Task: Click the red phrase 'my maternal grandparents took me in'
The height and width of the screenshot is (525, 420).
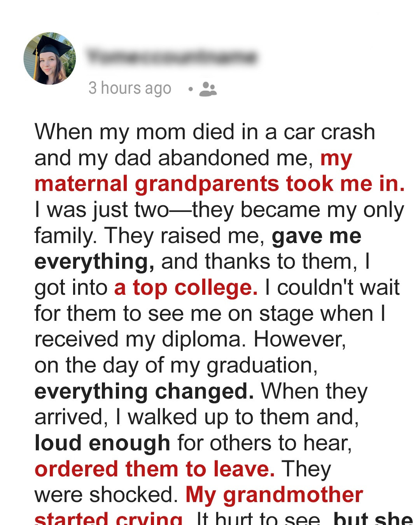Action: click(x=218, y=183)
